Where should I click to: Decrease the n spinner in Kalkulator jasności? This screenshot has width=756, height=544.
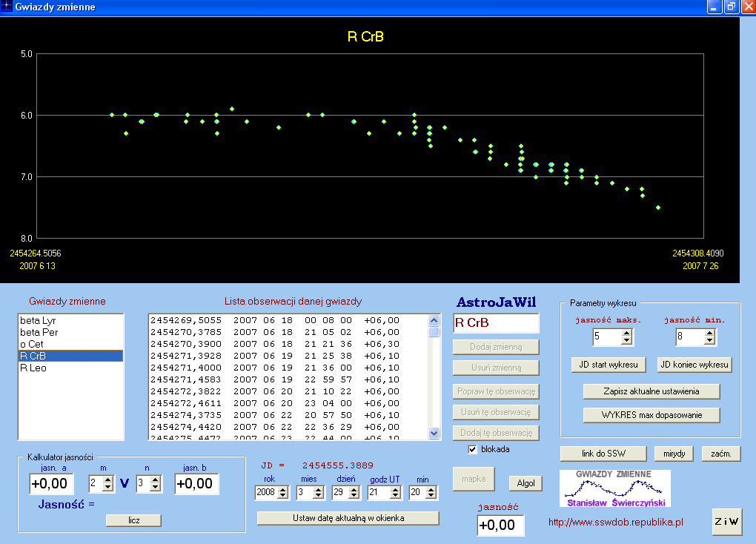(x=155, y=488)
